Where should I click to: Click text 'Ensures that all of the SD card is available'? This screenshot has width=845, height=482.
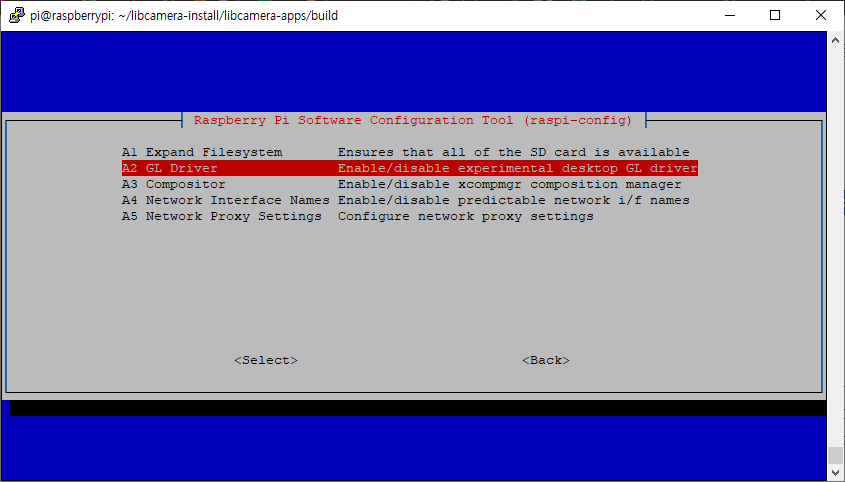pyautogui.click(x=514, y=152)
